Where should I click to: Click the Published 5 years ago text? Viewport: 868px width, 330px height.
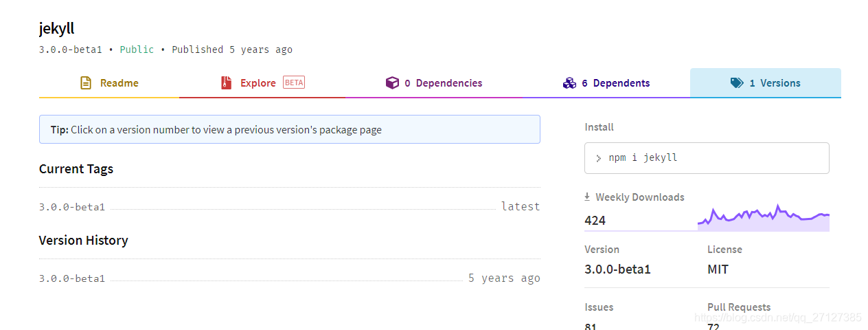point(232,49)
